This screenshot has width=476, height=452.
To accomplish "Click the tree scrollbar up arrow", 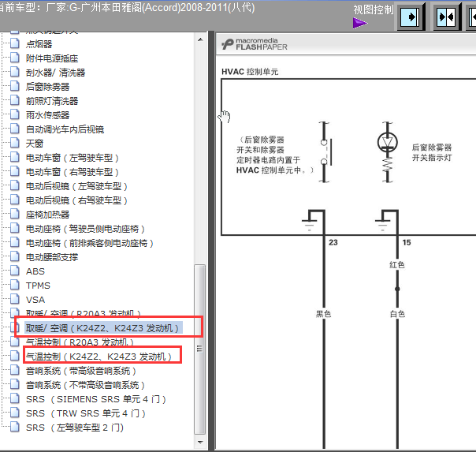I will (x=200, y=39).
